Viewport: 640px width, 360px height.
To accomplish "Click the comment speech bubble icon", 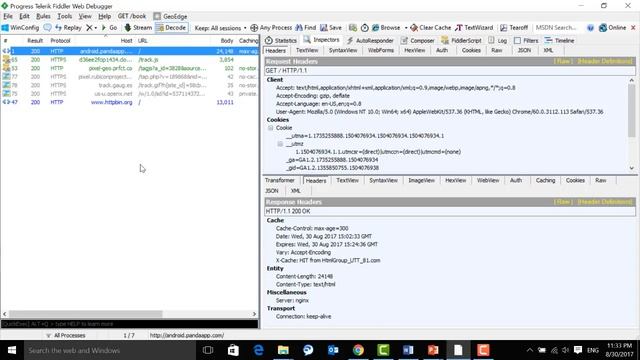I will (47, 28).
